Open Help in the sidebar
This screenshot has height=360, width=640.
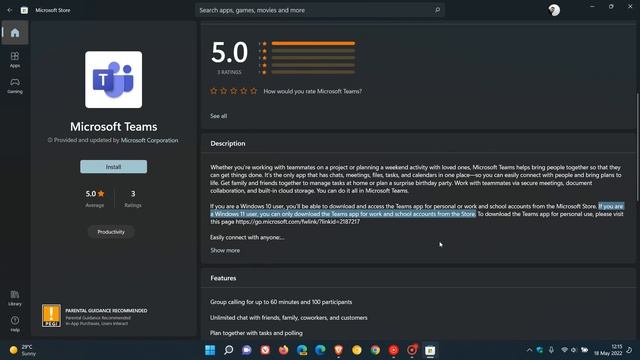[15, 324]
